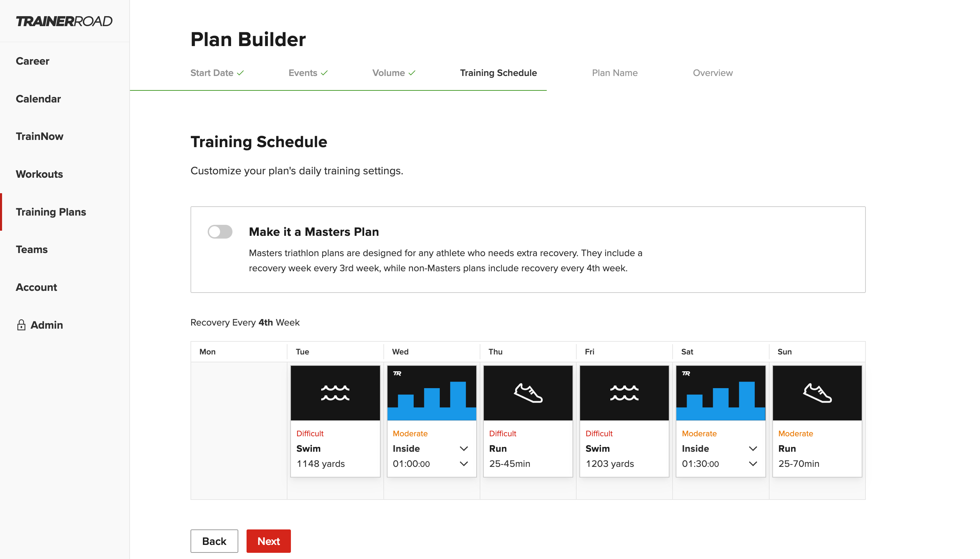Open Training Plans in sidebar
Image resolution: width=980 pixels, height=559 pixels.
click(51, 212)
